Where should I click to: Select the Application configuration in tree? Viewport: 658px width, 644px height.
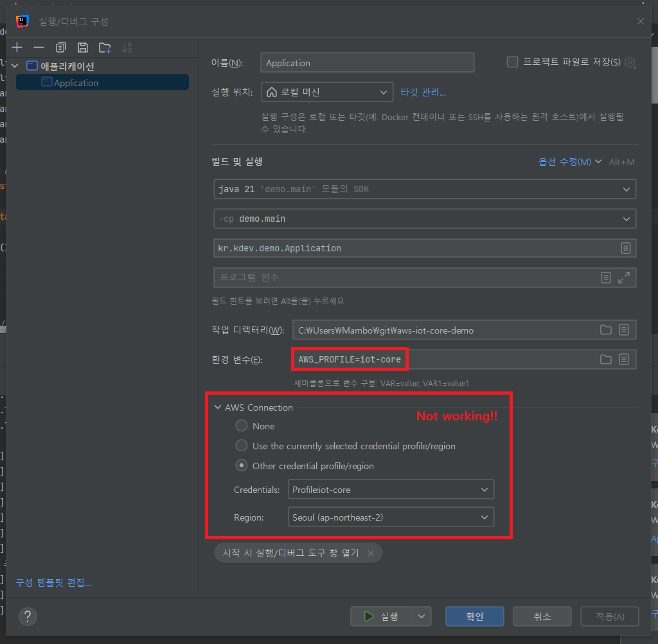[76, 82]
